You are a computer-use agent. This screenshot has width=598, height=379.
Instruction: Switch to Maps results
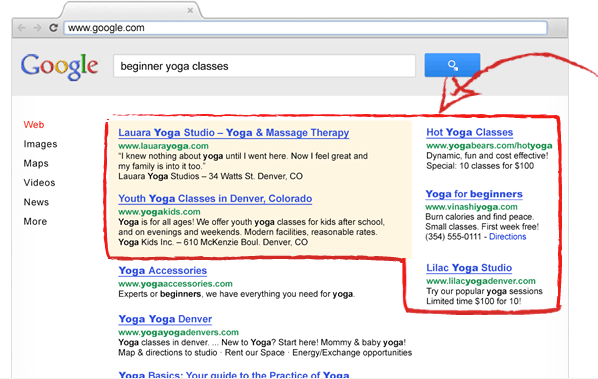click(36, 164)
